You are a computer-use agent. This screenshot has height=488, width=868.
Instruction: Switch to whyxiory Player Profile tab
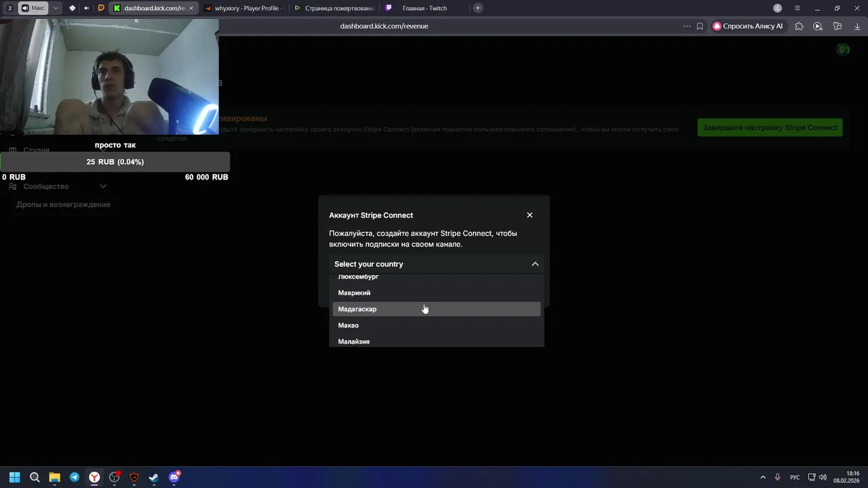point(243,8)
